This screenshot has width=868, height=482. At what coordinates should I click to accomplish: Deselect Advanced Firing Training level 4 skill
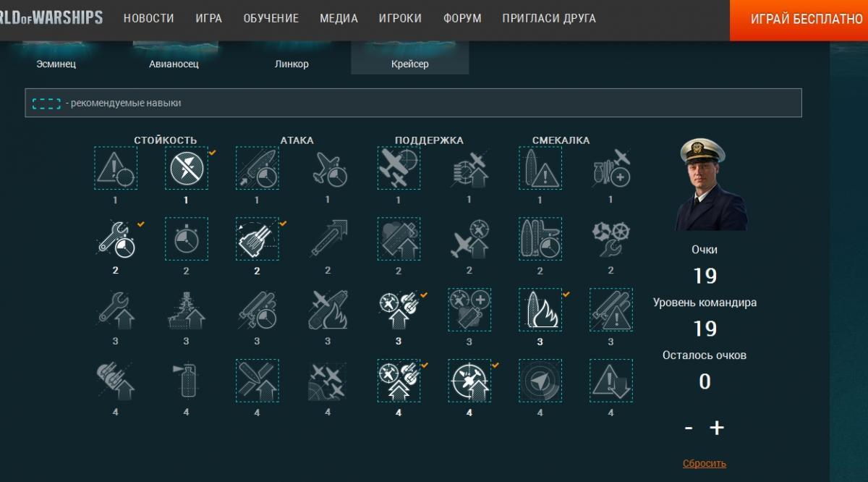coord(399,381)
